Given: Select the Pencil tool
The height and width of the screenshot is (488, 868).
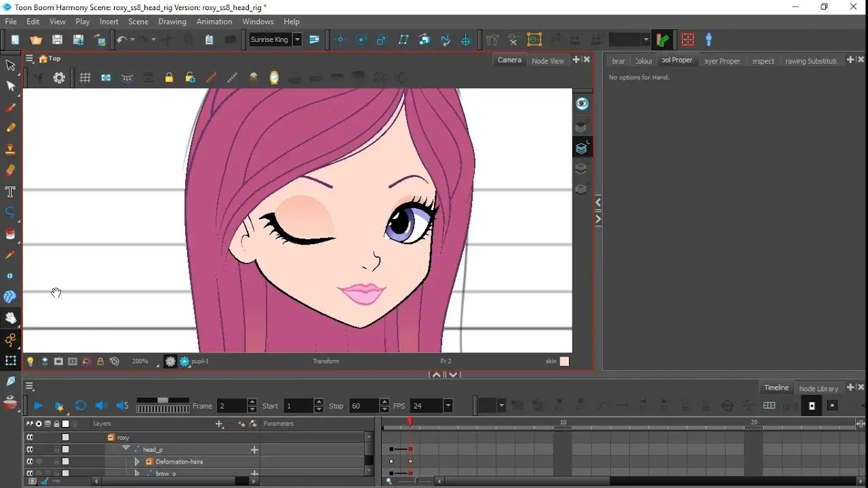Looking at the screenshot, I should [10, 128].
